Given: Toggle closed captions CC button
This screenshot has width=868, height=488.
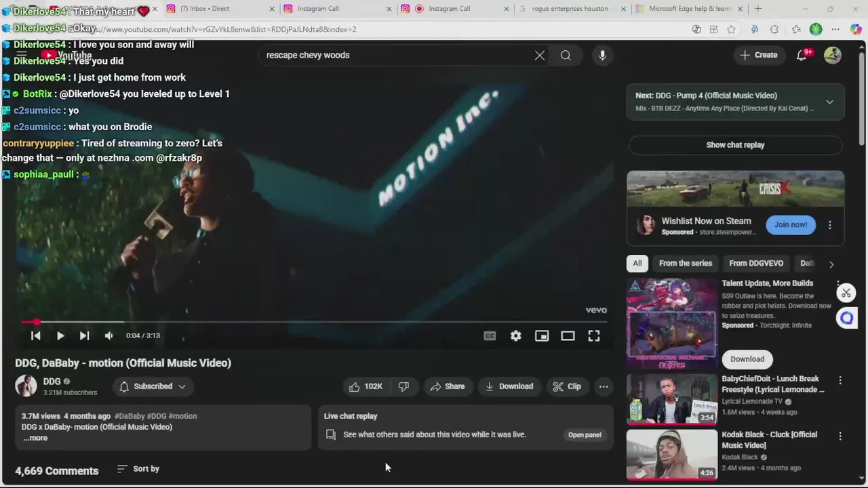Looking at the screenshot, I should 490,335.
